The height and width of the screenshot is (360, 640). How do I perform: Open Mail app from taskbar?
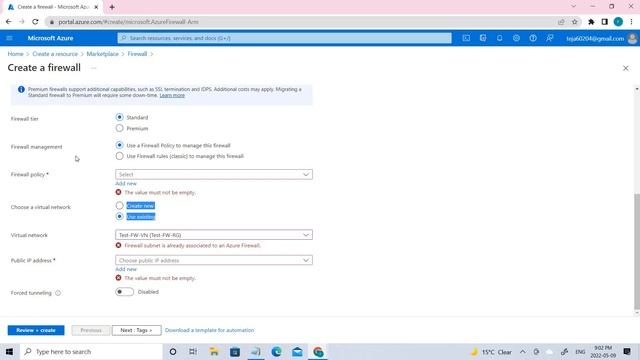[x=297, y=351]
